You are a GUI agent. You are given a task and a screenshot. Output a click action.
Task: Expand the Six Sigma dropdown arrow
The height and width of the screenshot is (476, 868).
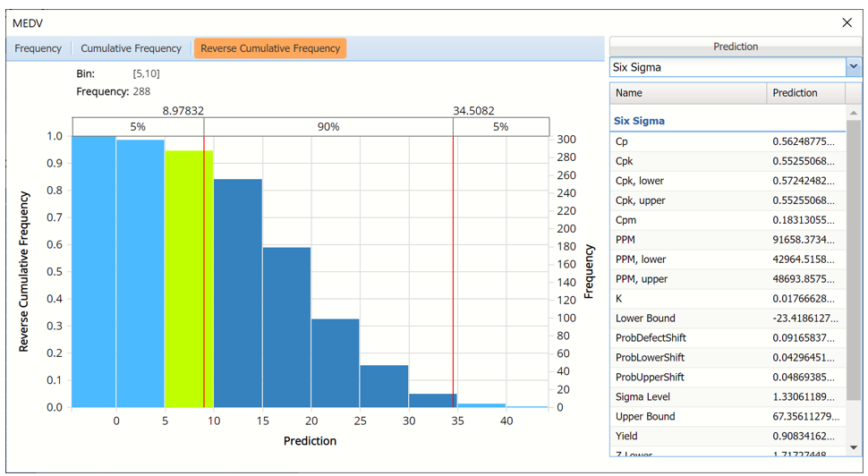[x=853, y=67]
